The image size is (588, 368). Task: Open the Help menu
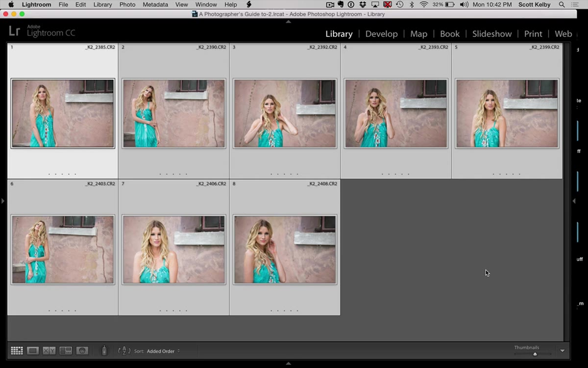[x=231, y=4]
